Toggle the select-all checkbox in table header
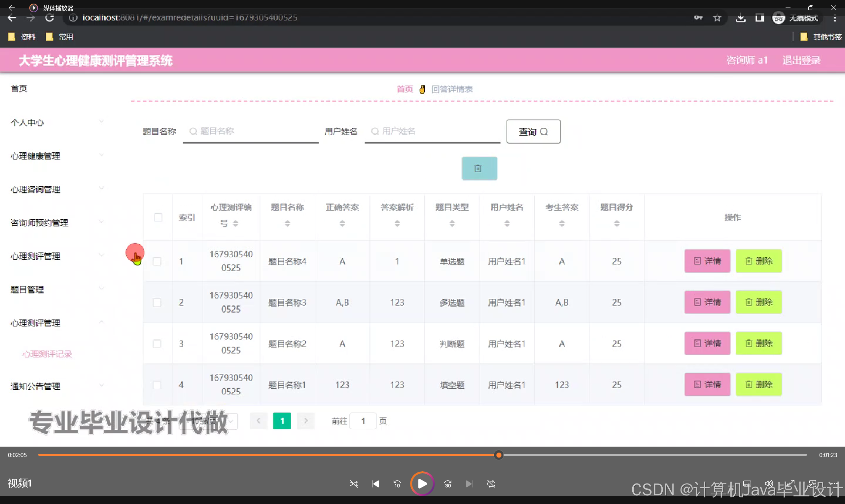Image resolution: width=845 pixels, height=504 pixels. 158,217
